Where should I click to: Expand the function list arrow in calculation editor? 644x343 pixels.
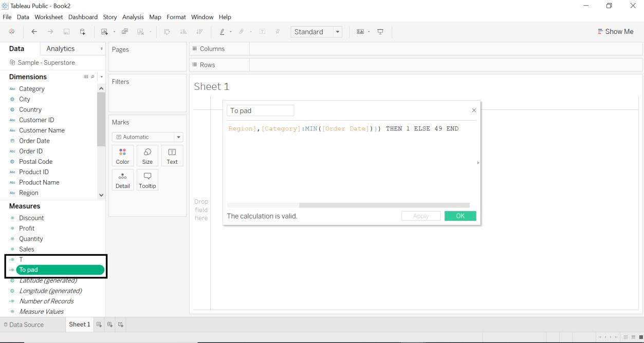pyautogui.click(x=478, y=163)
